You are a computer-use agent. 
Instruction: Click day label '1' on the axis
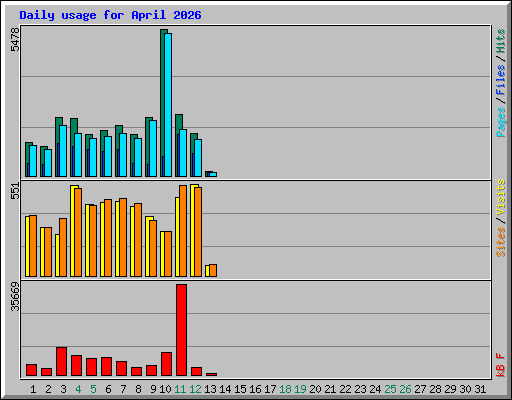[33, 389]
